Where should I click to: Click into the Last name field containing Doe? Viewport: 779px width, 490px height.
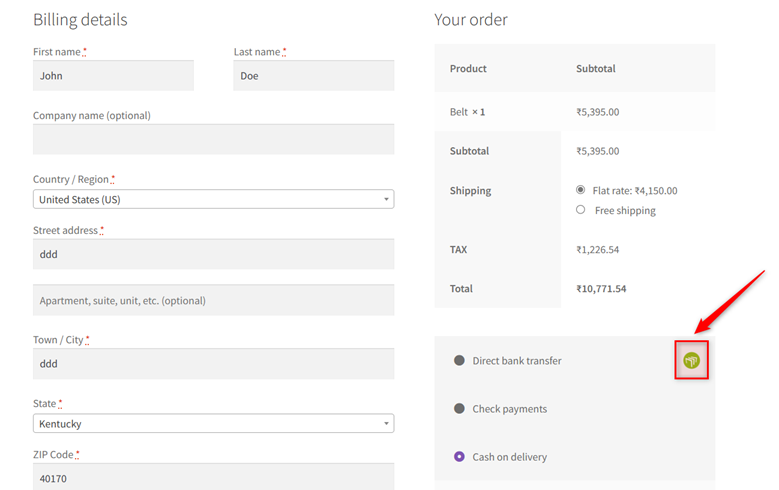[313, 76]
